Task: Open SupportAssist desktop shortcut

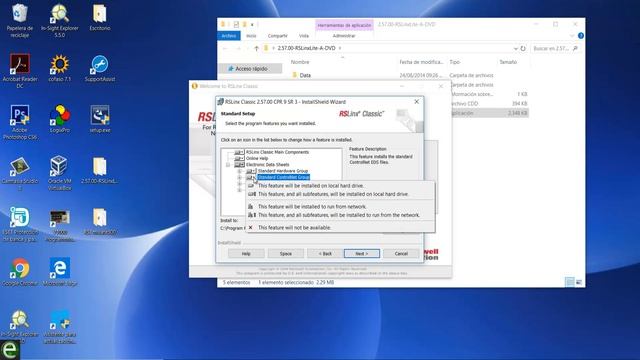Action: tap(100, 68)
